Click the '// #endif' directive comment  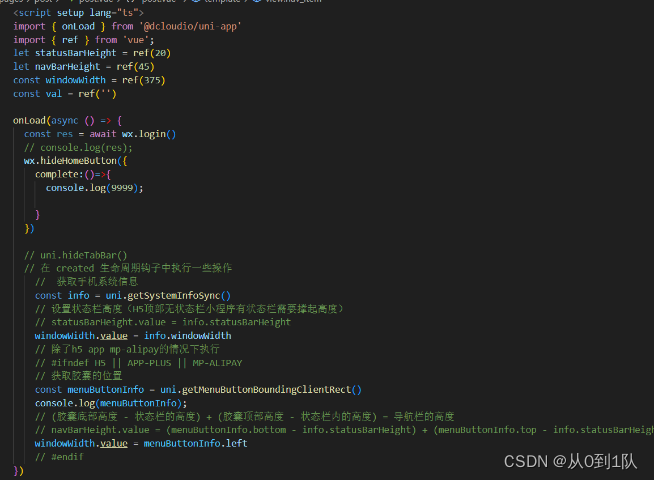[59, 457]
